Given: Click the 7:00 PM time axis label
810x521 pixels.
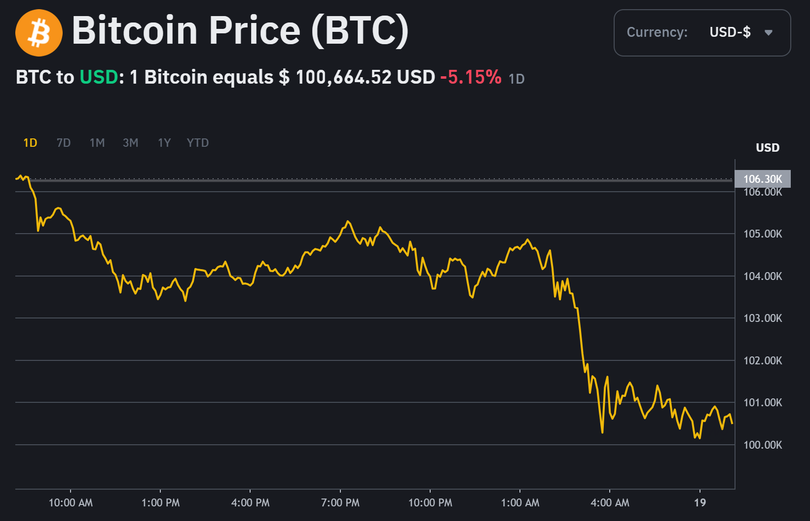Looking at the screenshot, I should point(340,502).
